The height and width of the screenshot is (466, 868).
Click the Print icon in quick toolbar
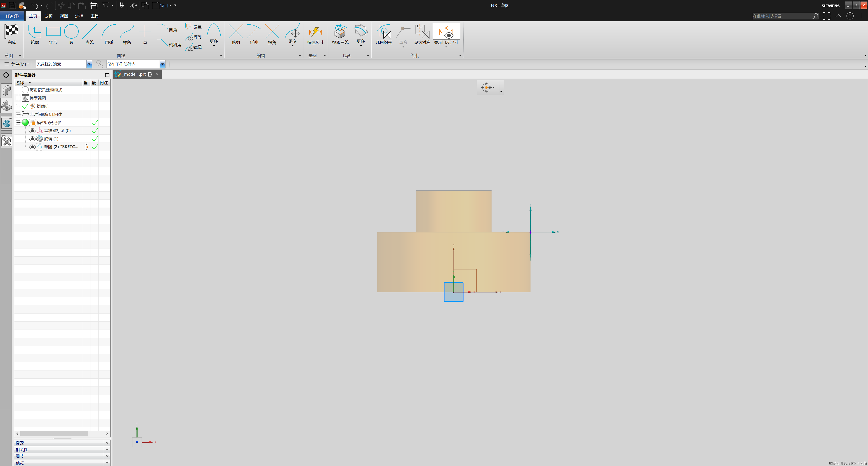coord(94,5)
